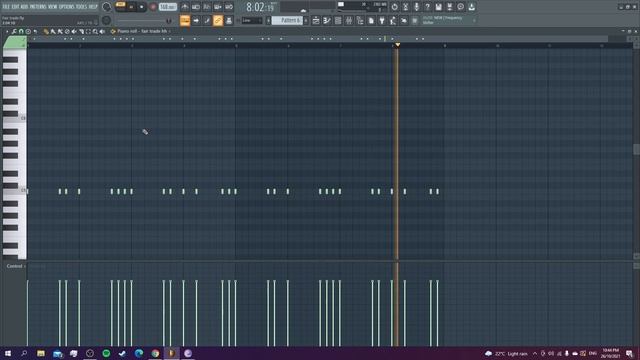Viewport: 640px width, 360px height.
Task: Open the FILE menu
Action: [6, 7]
